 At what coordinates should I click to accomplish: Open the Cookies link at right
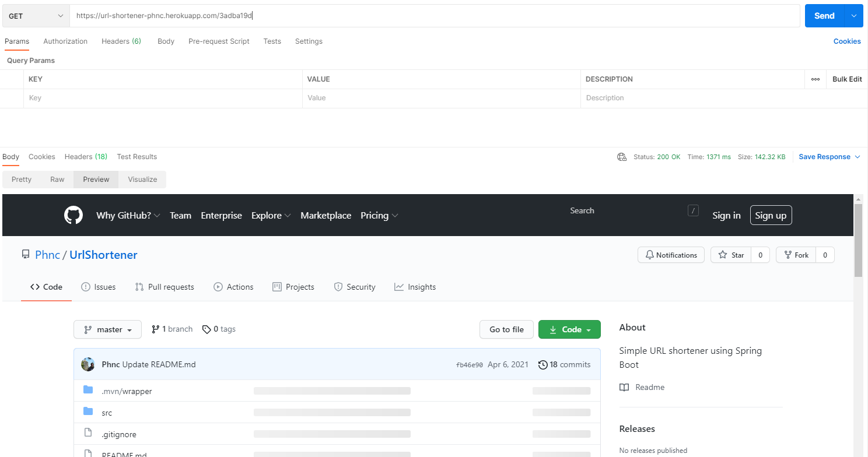(x=847, y=41)
